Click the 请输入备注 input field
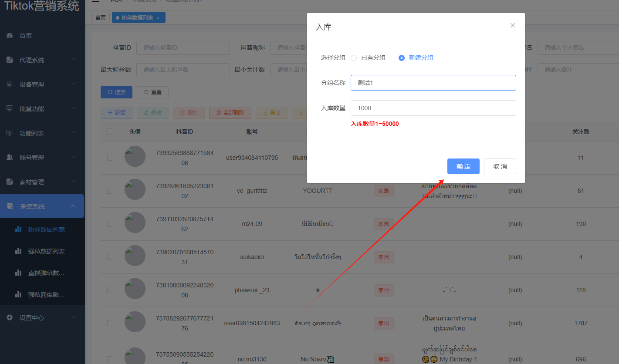 578,70
